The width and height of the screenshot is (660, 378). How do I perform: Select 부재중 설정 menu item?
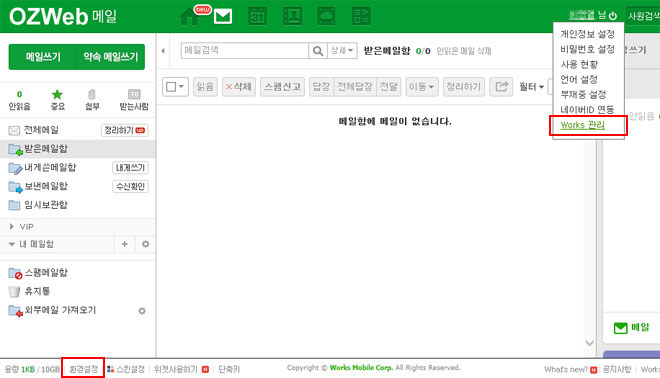[x=583, y=94]
